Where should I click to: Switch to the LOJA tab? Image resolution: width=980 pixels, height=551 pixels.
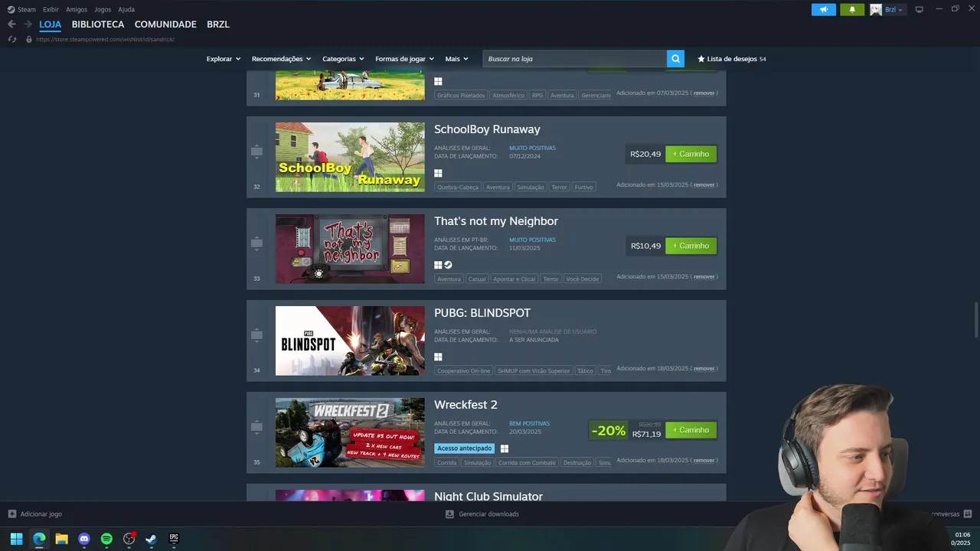(51, 24)
